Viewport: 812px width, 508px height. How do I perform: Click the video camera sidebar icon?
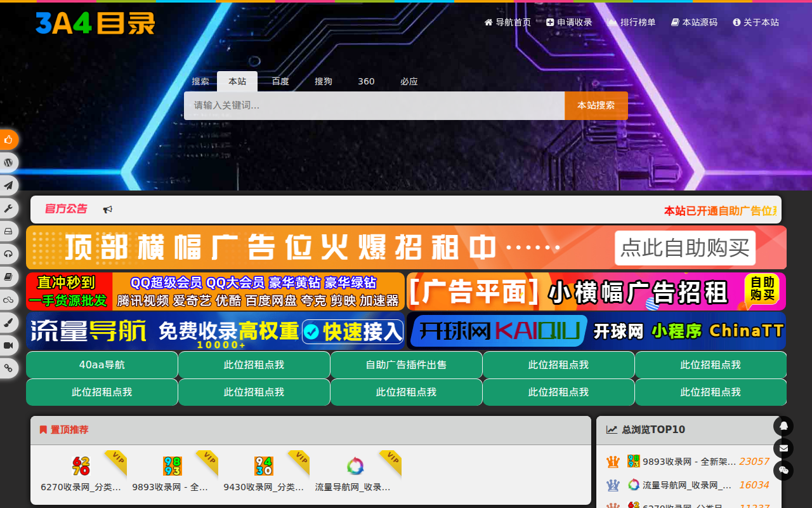tap(8, 345)
